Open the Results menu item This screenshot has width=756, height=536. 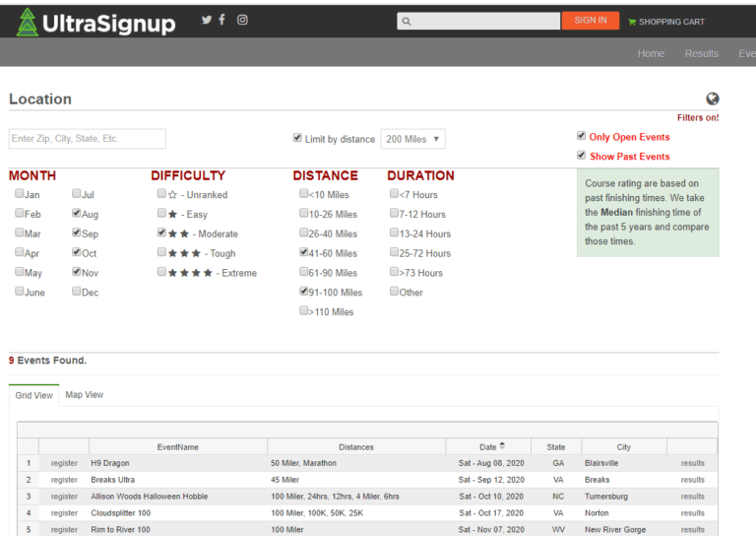point(701,53)
